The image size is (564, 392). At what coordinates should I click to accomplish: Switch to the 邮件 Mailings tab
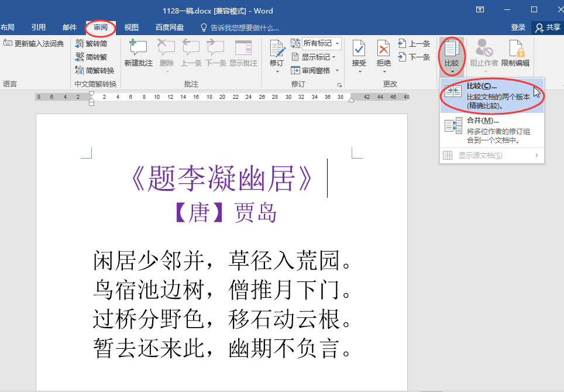70,27
